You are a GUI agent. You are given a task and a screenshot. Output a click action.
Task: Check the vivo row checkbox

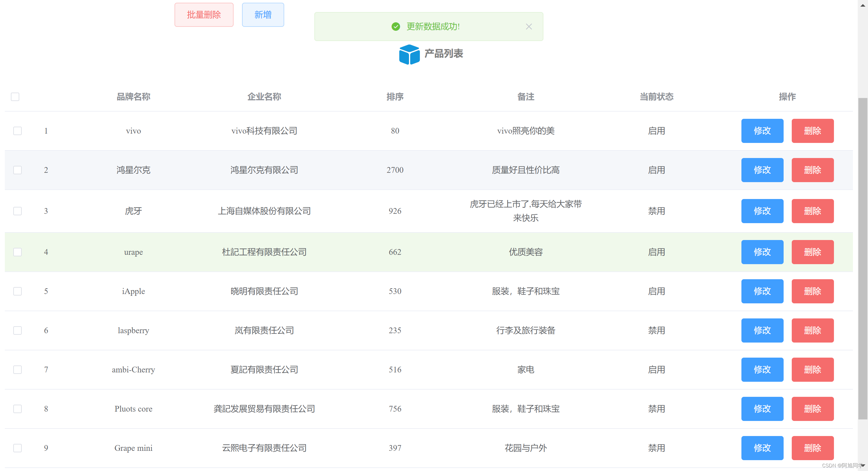[17, 131]
